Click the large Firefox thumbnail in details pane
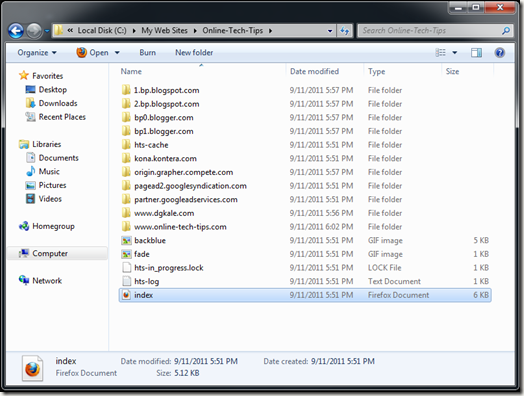Viewport: 524px width, 396px height. [32, 368]
